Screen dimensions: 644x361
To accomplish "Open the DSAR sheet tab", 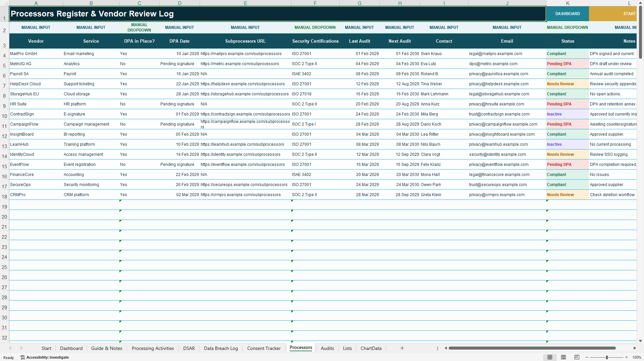I will pos(189,348).
